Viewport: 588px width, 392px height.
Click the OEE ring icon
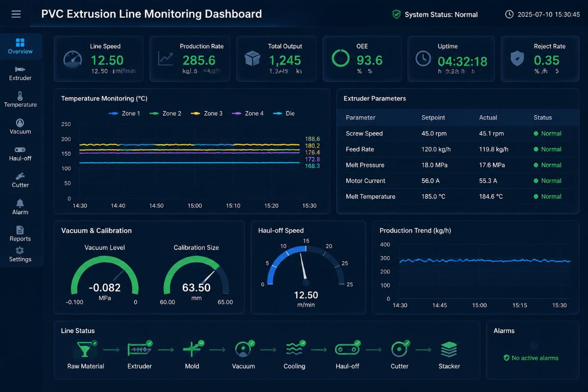(x=341, y=58)
